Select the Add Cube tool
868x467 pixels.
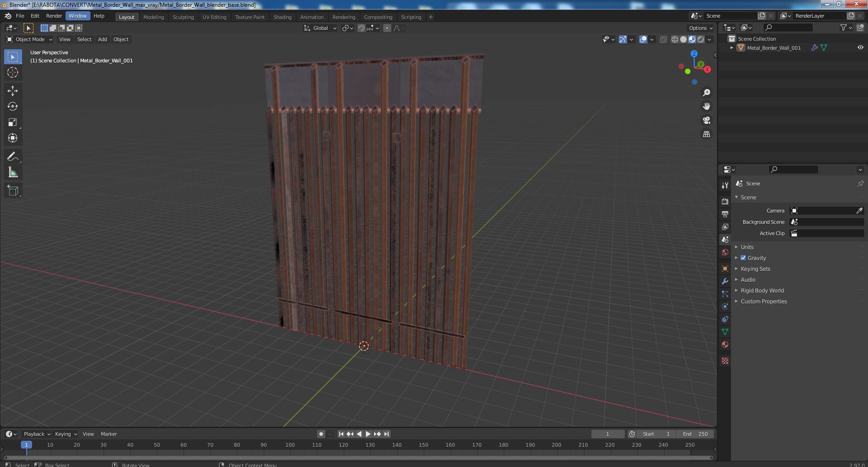[13, 191]
